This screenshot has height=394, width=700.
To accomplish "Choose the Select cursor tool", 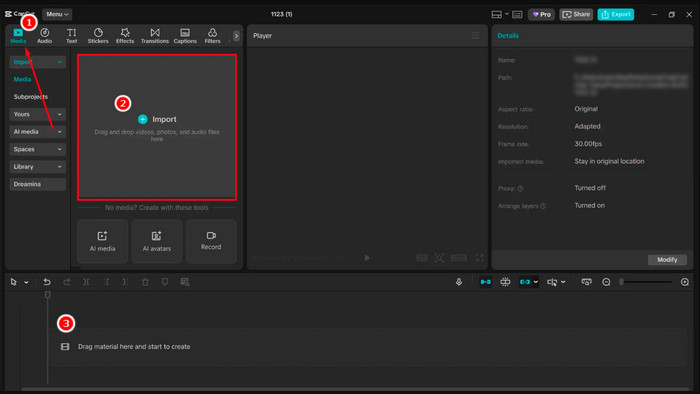I will [13, 282].
